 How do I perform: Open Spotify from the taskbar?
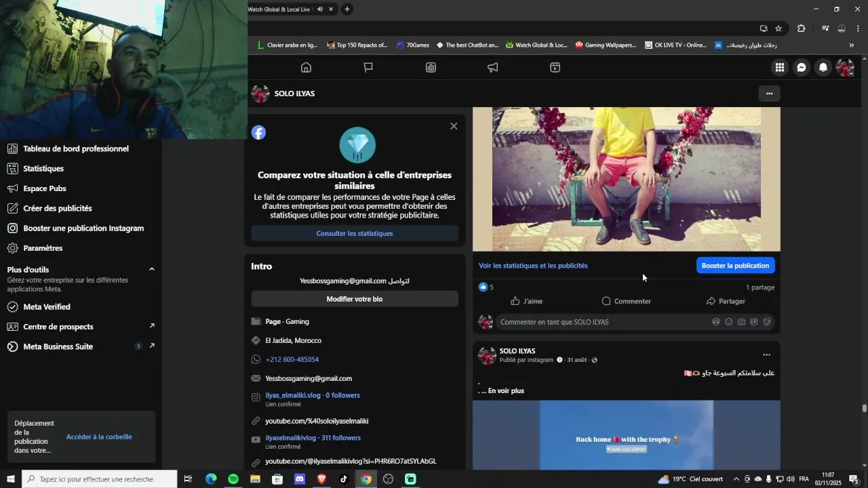[x=233, y=479]
